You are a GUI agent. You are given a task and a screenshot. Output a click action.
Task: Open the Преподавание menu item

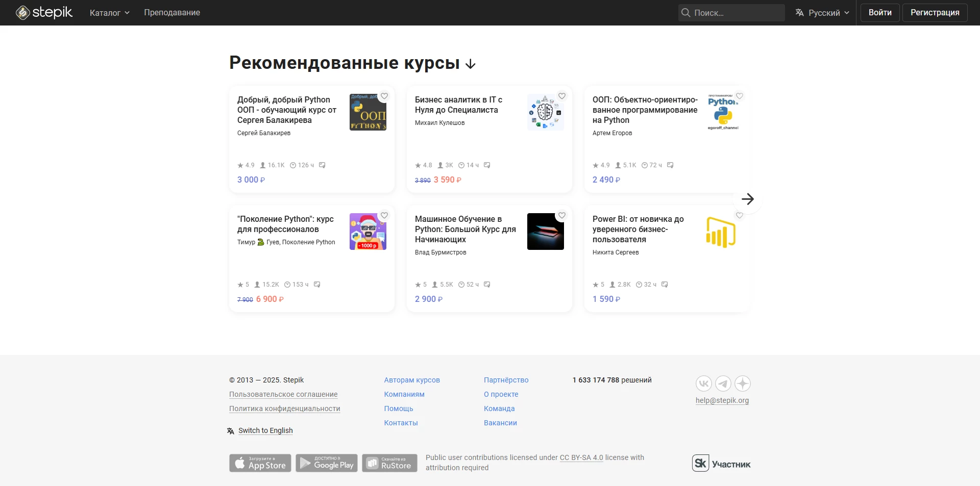(172, 13)
